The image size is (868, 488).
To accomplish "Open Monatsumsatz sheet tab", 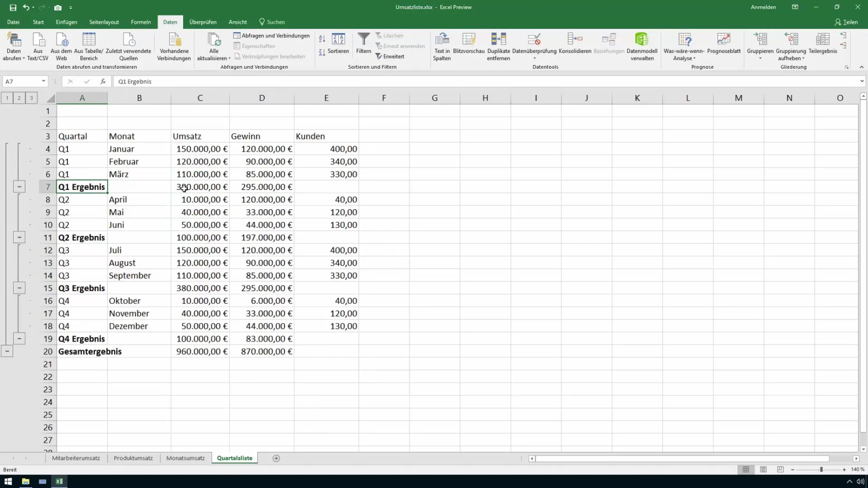I will pos(185,458).
